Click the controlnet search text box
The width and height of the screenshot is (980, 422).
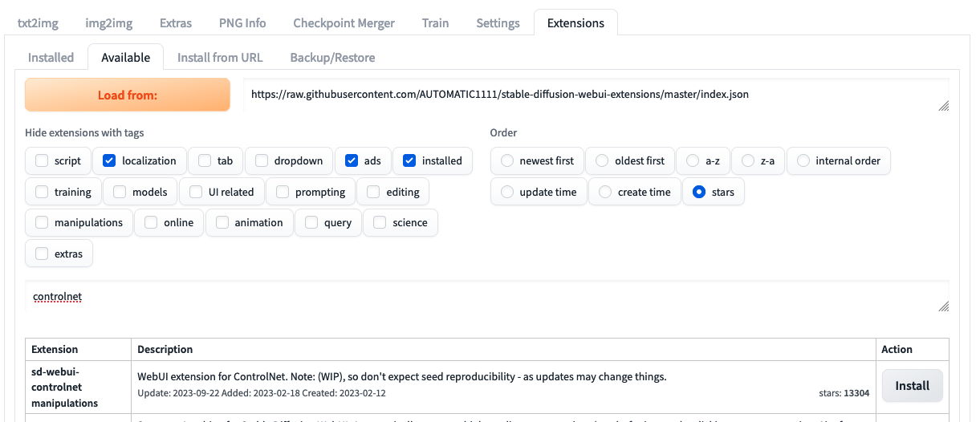pos(487,297)
